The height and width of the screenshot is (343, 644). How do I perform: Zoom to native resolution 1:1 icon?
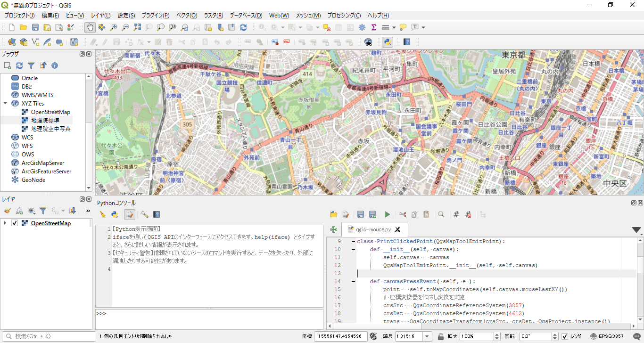[173, 27]
